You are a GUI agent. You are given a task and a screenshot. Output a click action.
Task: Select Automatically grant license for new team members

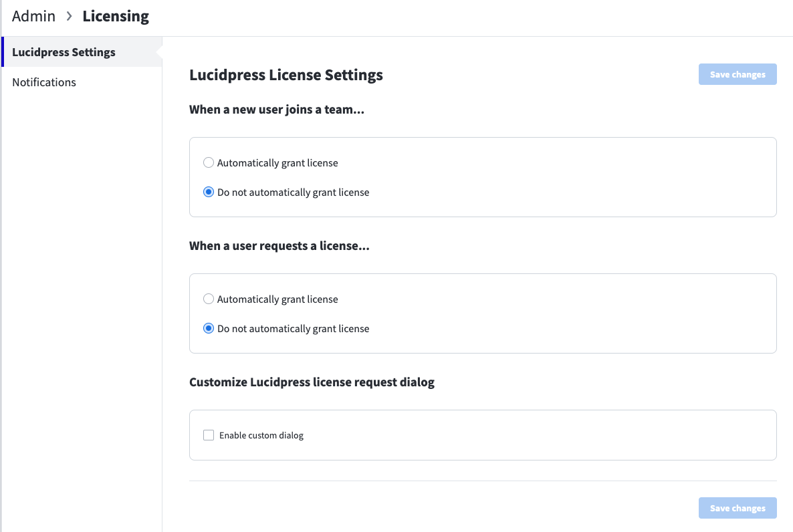click(x=209, y=163)
